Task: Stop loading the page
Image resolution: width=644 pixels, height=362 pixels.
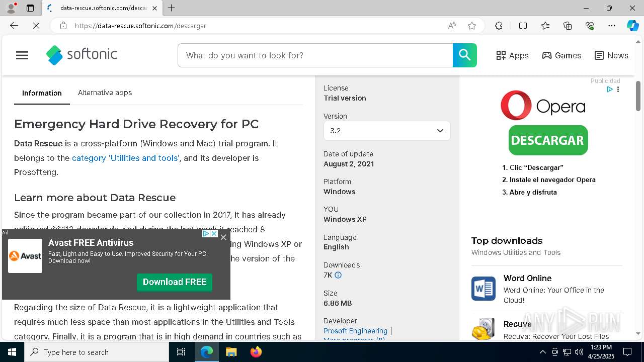Action: pos(36,26)
